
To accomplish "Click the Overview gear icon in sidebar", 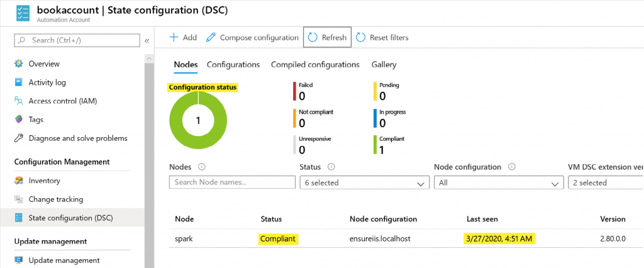I will pyautogui.click(x=19, y=64).
